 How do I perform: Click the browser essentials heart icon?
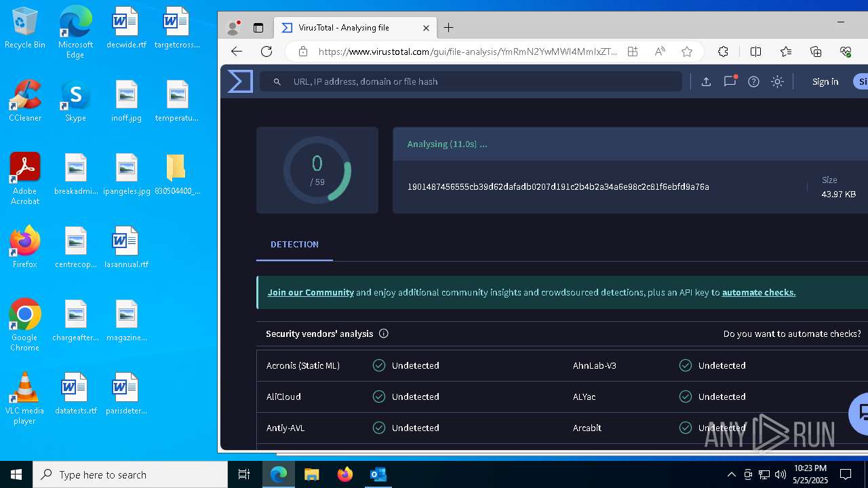(846, 52)
